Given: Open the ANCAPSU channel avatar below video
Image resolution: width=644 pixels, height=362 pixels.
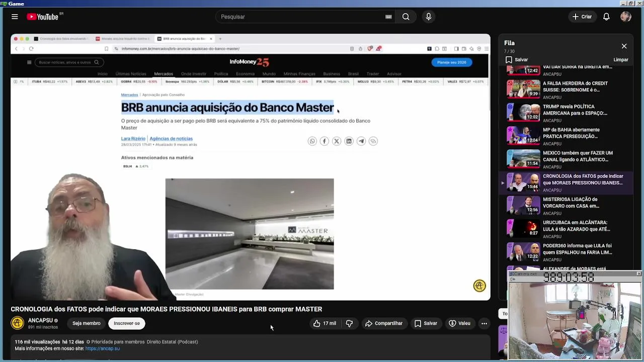Looking at the screenshot, I should (18, 323).
